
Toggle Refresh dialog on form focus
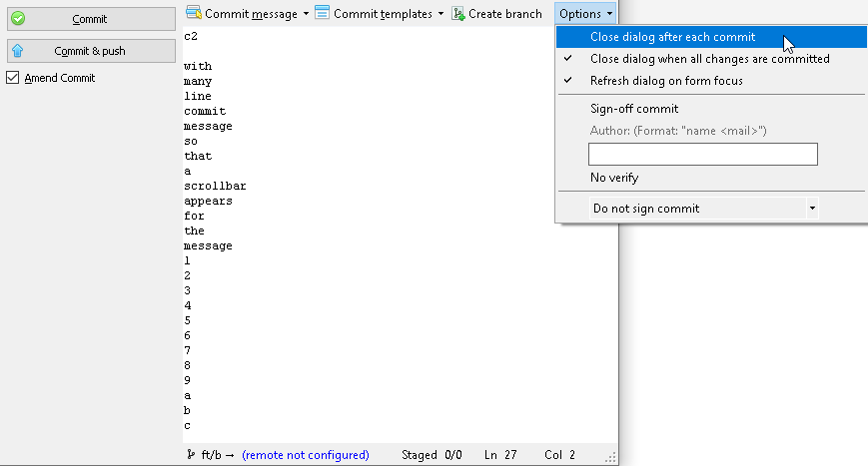coord(711,81)
